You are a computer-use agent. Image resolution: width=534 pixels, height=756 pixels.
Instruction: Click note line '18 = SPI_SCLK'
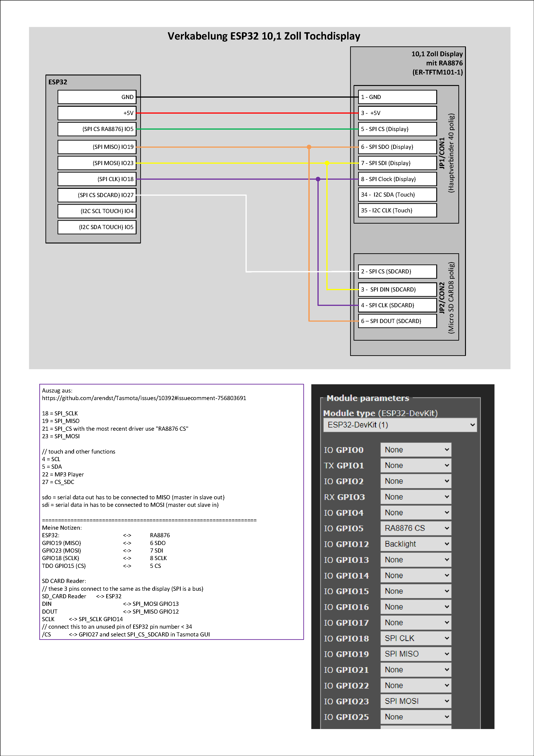click(x=60, y=414)
